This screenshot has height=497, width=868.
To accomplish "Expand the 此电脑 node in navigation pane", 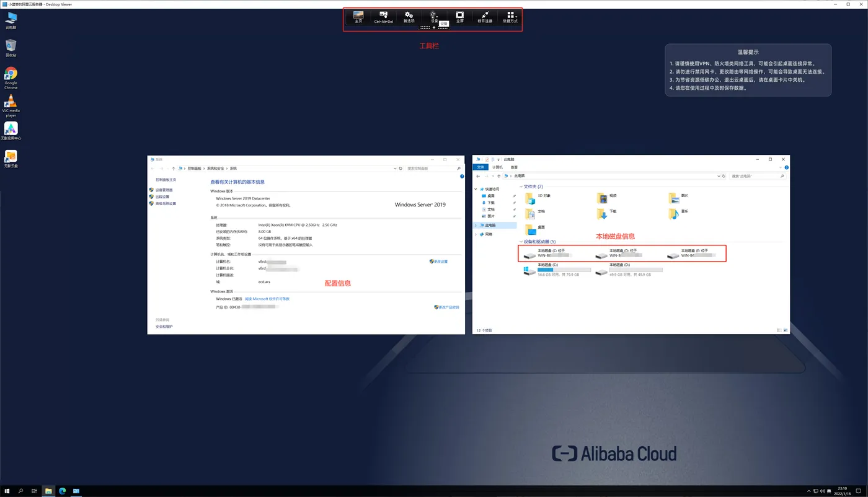I will click(476, 225).
